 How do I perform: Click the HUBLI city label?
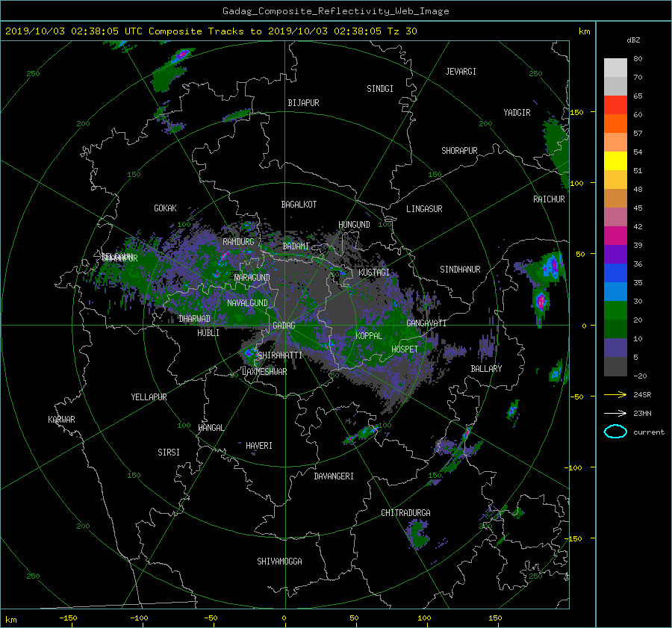tap(208, 333)
